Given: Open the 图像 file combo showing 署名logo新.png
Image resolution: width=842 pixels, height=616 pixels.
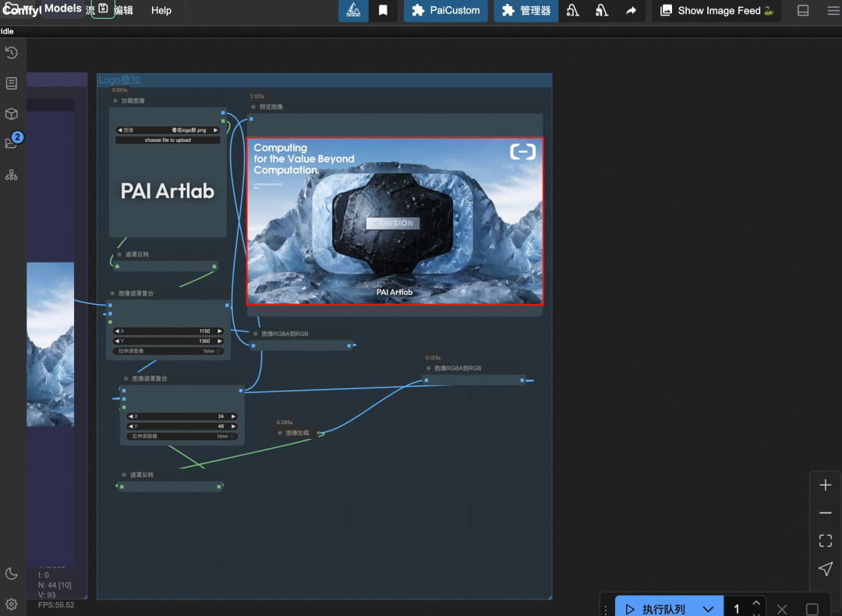Looking at the screenshot, I should coord(168,130).
